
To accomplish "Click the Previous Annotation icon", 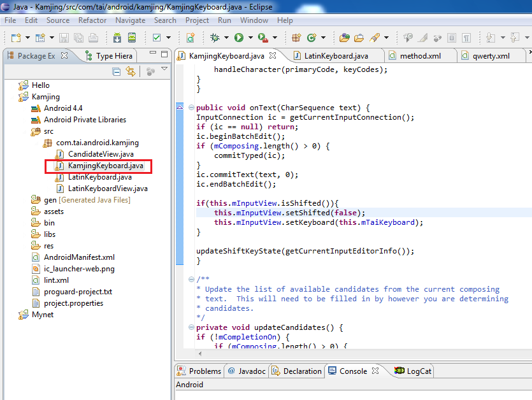I will tap(515, 38).
